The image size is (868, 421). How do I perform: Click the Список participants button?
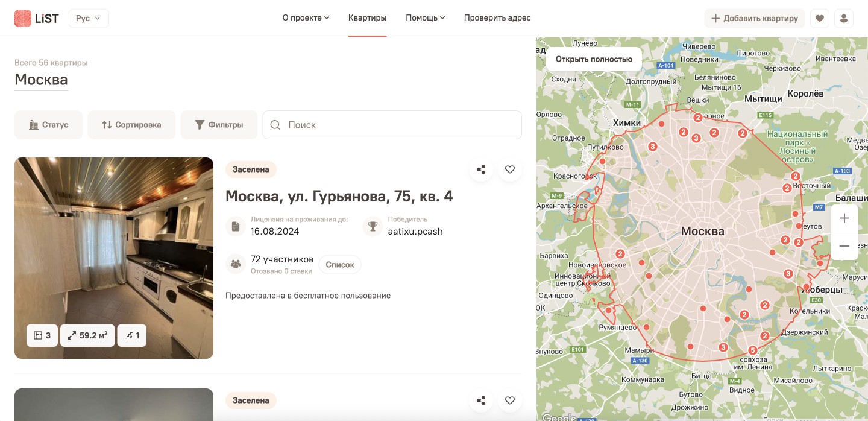point(340,264)
